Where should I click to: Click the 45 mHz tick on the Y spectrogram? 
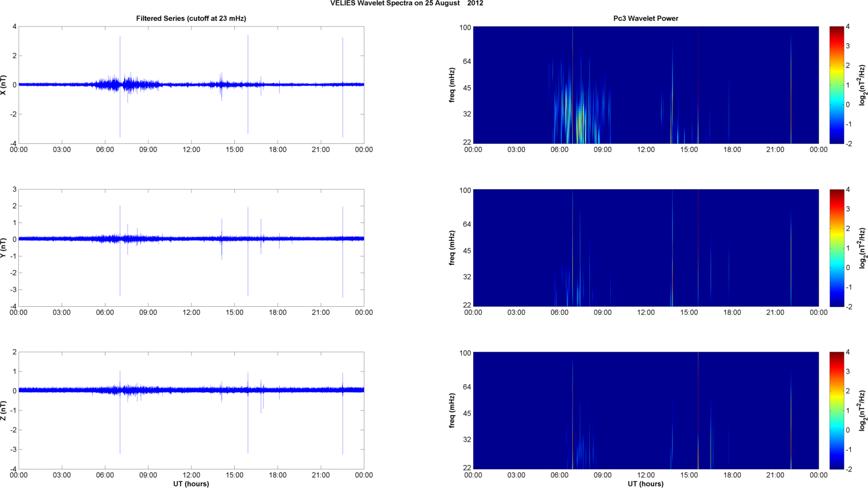(466, 251)
